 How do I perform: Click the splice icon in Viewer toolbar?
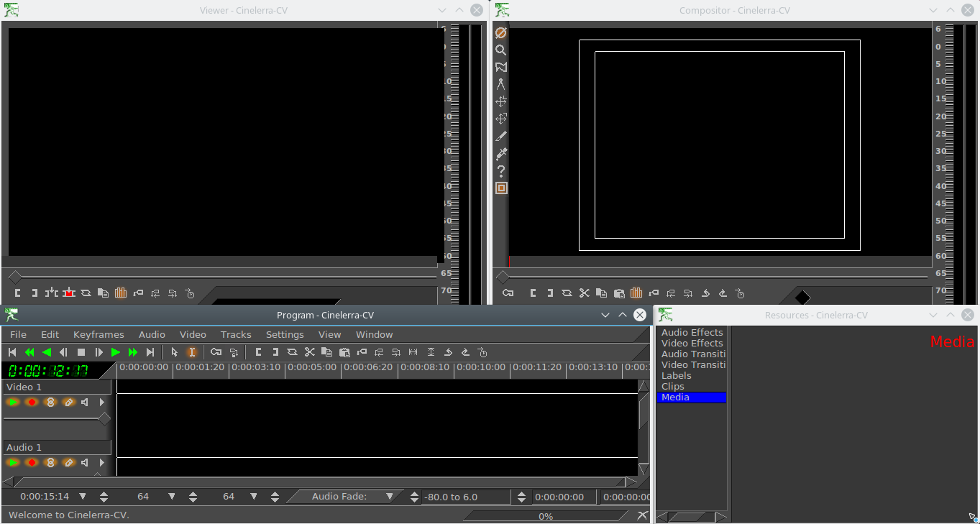(x=52, y=293)
